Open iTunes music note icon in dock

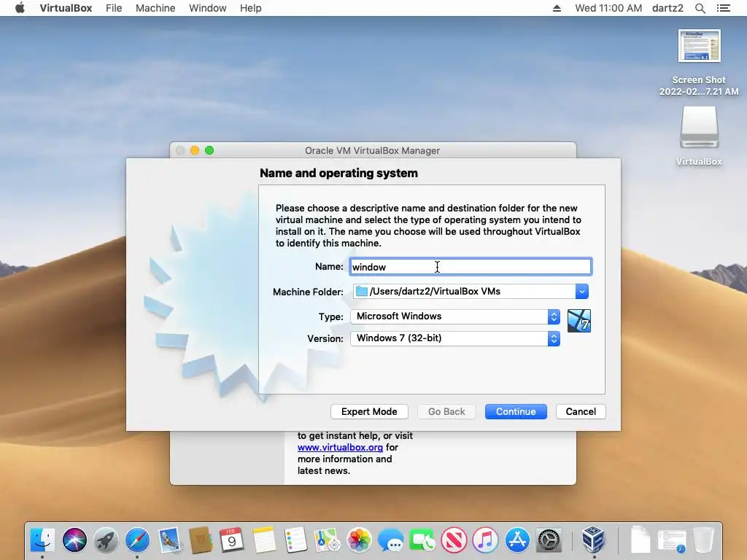click(x=485, y=540)
